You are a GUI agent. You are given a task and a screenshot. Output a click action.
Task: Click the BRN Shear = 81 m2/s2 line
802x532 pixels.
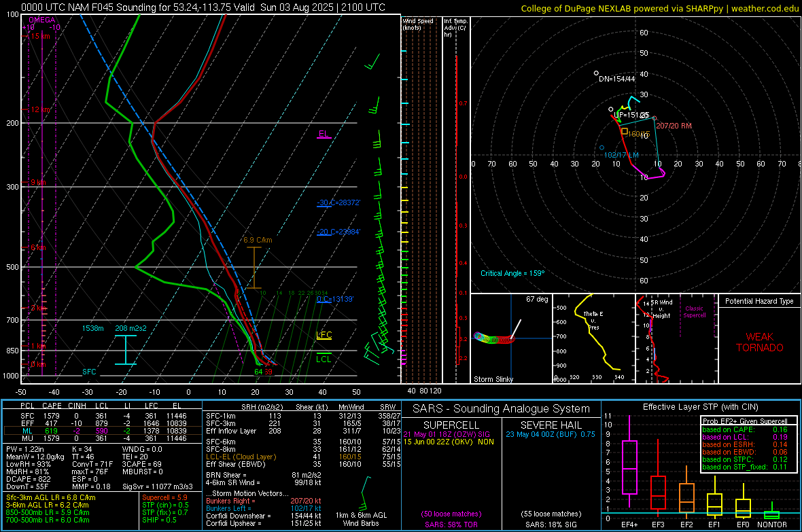tap(264, 475)
